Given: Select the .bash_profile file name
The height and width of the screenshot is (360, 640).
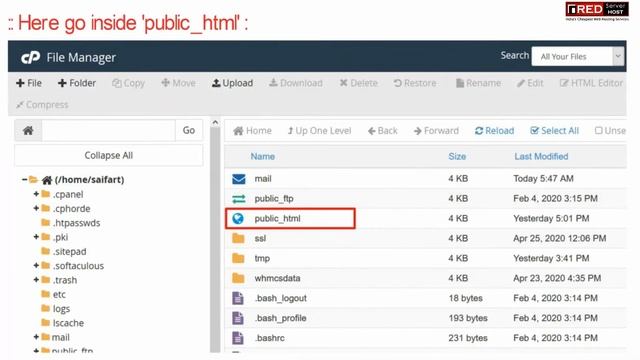Looking at the screenshot, I should (x=280, y=318).
